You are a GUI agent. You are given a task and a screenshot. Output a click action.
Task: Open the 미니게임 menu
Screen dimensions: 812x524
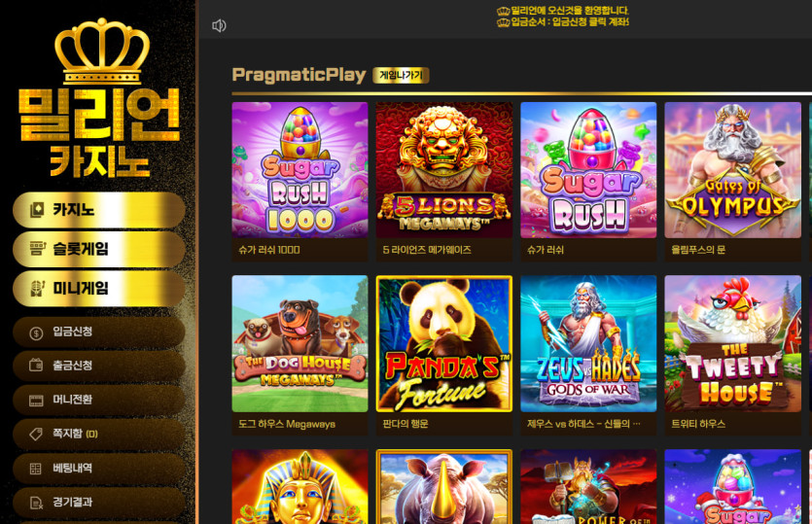(99, 289)
